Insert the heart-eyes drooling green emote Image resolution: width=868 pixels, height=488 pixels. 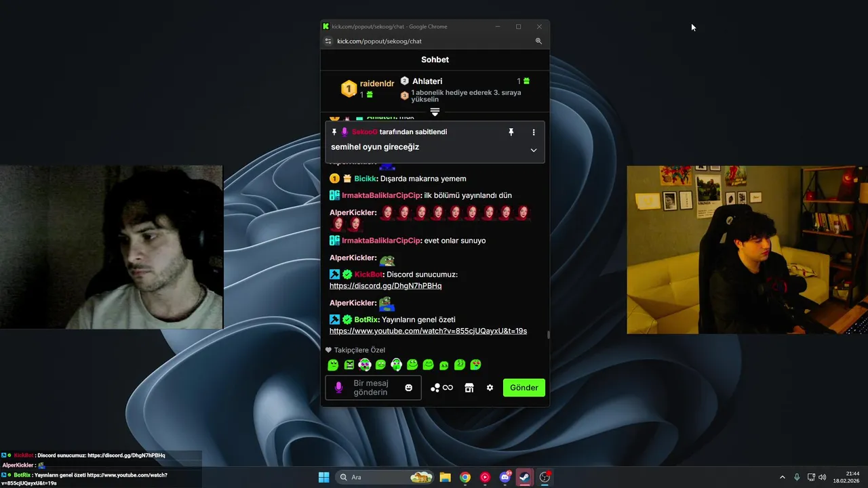[x=475, y=365]
